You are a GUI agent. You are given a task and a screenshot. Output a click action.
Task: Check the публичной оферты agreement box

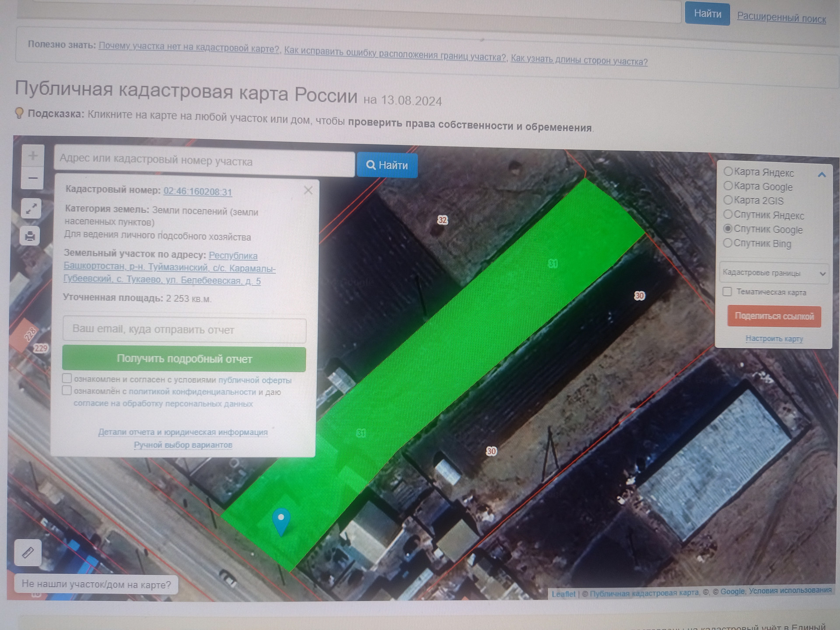coord(67,378)
